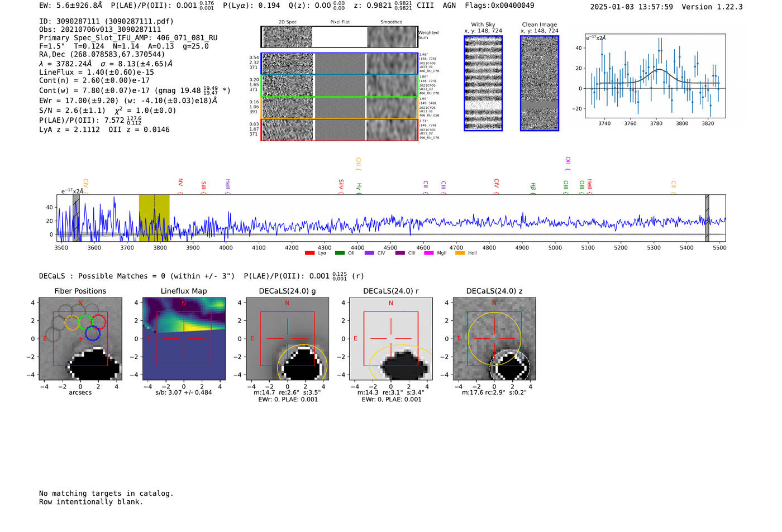Click the green dashed fiber circle

(85, 322)
